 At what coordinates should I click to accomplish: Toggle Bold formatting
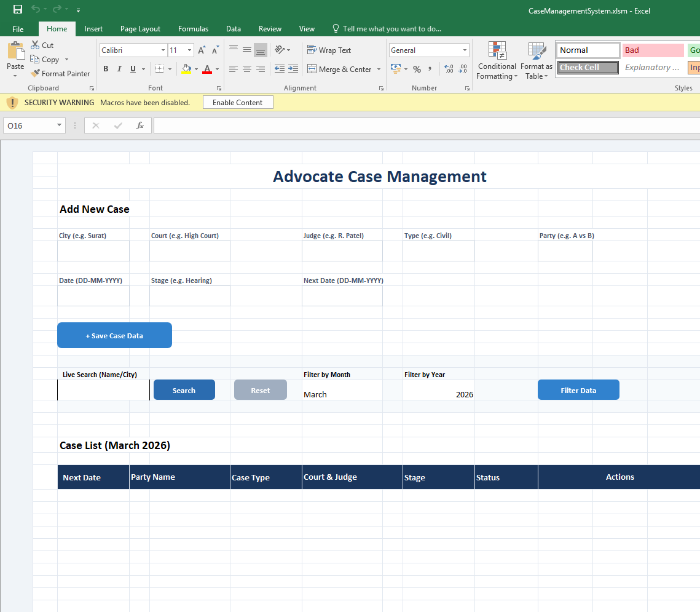106,69
